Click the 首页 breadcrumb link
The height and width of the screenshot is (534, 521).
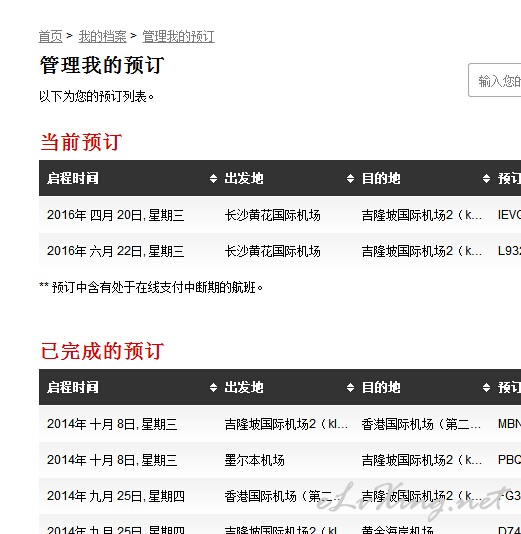tap(50, 36)
